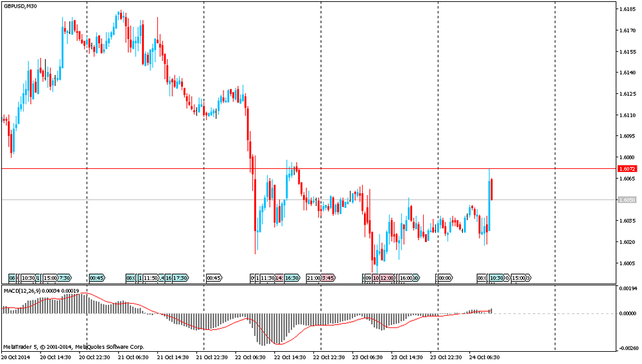Click the 21:00 event marker
Viewport: 642px width, 364px height.
[x=313, y=278]
